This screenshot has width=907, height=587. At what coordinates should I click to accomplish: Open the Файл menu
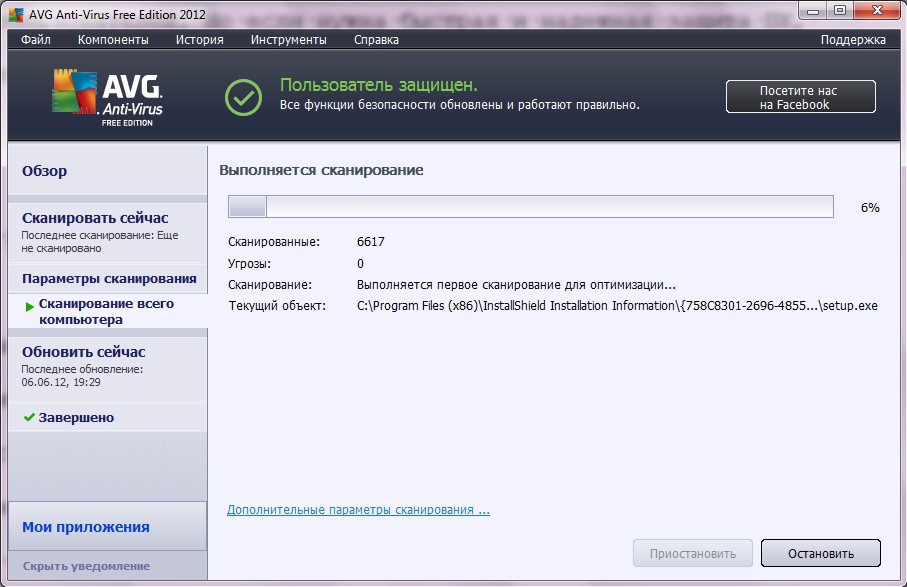coord(35,40)
